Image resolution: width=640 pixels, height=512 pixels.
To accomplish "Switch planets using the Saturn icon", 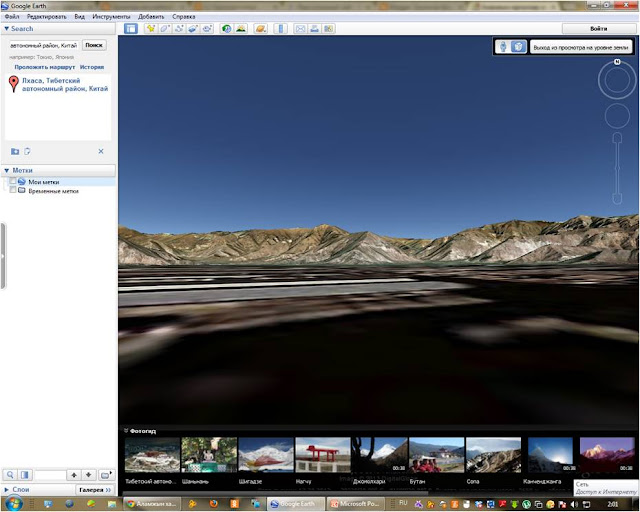I will pyautogui.click(x=260, y=29).
